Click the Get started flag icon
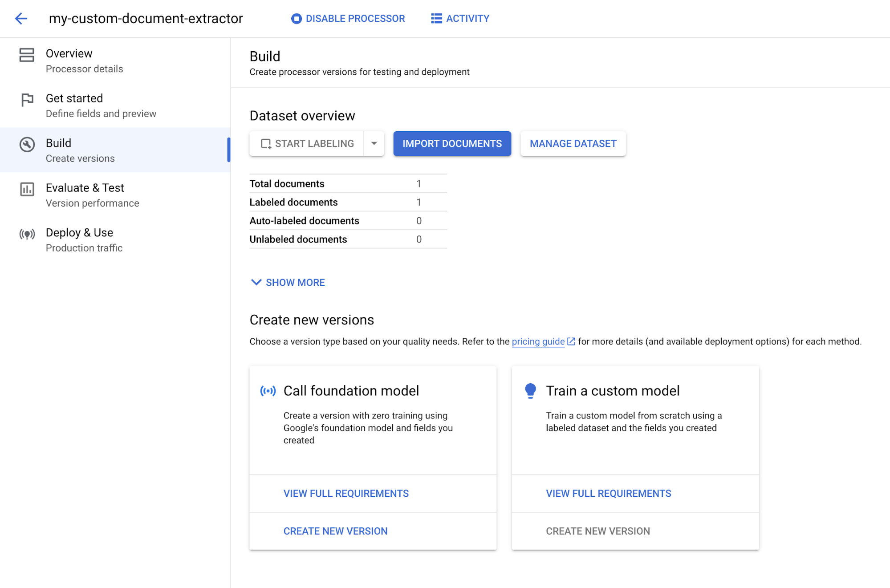This screenshot has height=588, width=890. click(27, 100)
